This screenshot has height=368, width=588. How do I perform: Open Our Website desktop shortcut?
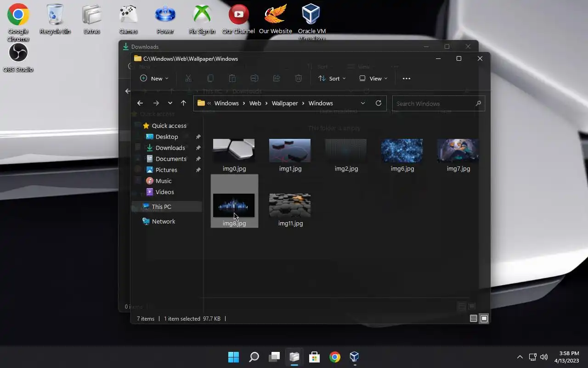click(276, 19)
